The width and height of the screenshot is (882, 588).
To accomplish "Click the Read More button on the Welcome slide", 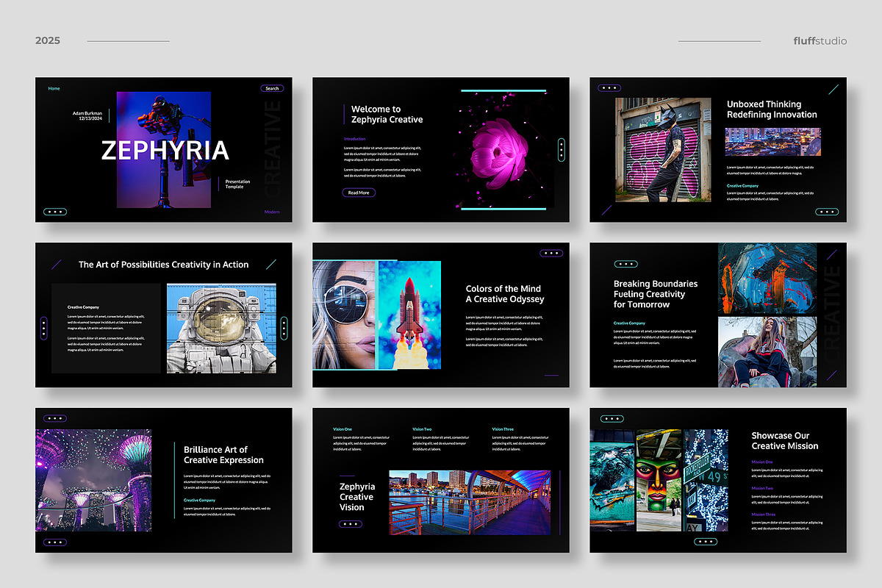I will 359,193.
